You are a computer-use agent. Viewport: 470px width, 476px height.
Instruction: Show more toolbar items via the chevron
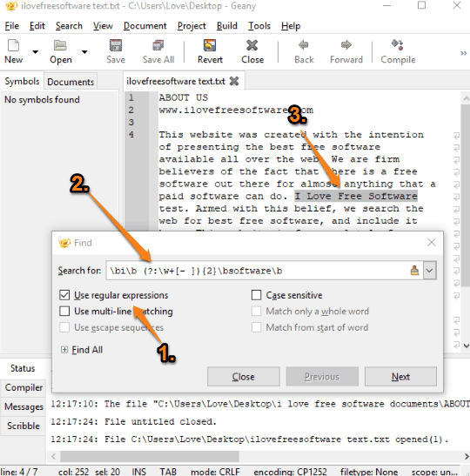[x=463, y=53]
